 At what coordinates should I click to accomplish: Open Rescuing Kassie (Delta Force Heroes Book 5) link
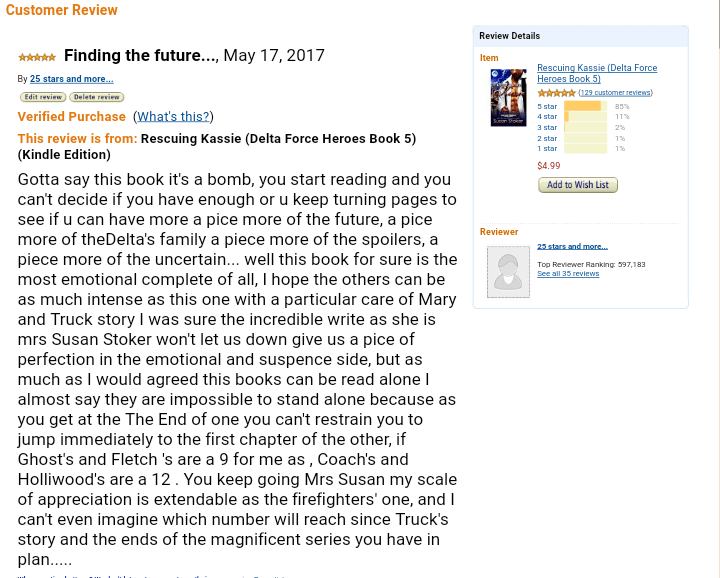point(597,73)
